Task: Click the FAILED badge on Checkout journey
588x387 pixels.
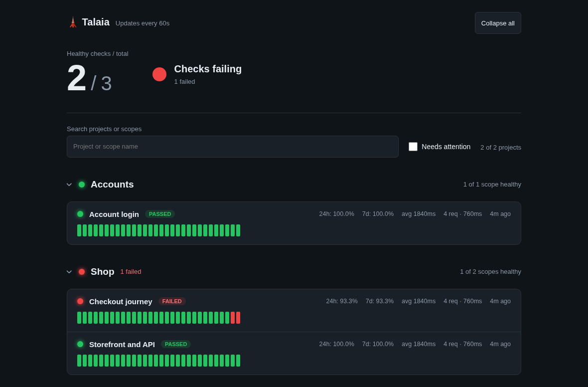Action: coord(172,301)
